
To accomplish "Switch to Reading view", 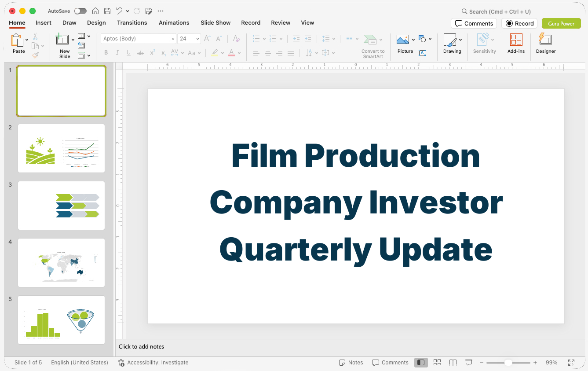I will tap(453, 363).
